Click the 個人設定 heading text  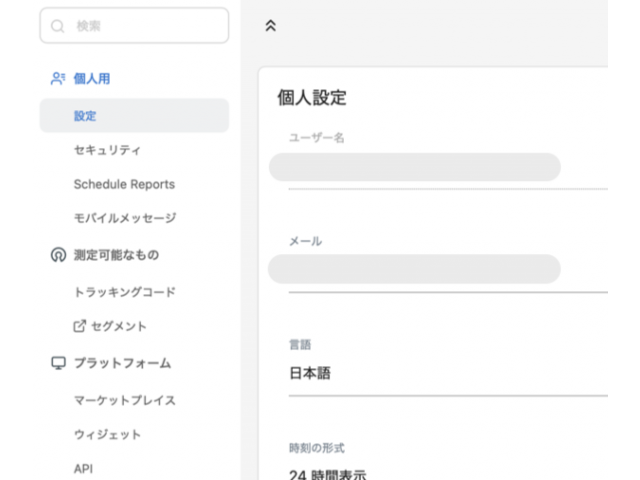[312, 98]
